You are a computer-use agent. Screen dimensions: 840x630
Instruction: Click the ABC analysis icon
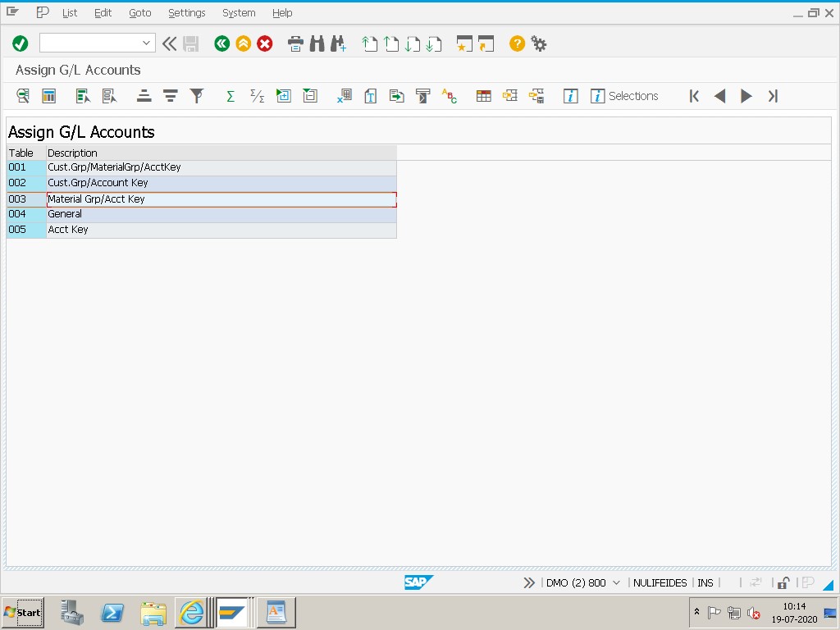point(449,96)
